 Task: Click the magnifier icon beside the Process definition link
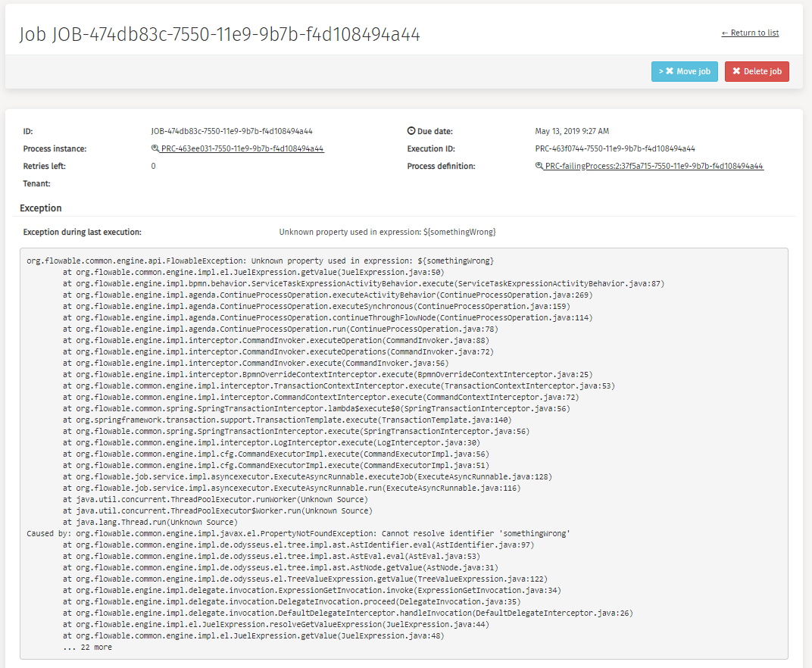(539, 167)
